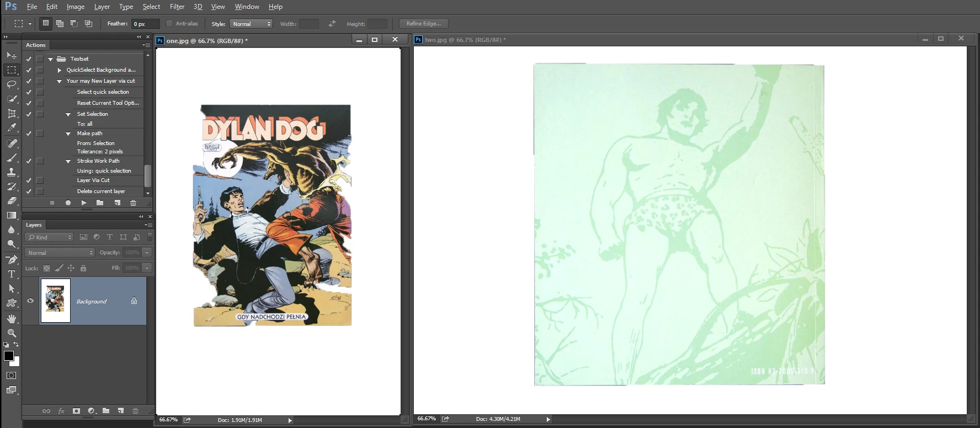This screenshot has width=980, height=428.
Task: Select the Move tool
Action: click(x=11, y=55)
